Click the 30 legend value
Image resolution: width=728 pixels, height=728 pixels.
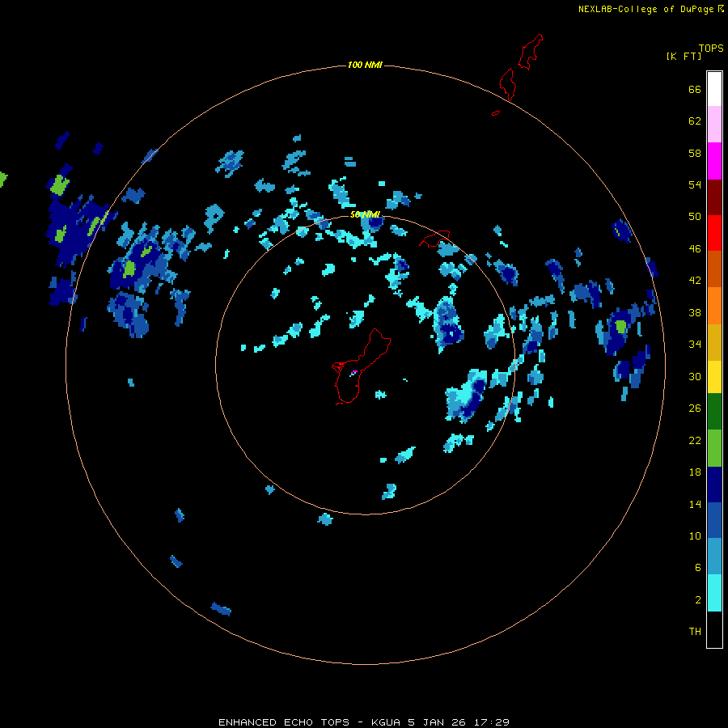[x=695, y=376]
